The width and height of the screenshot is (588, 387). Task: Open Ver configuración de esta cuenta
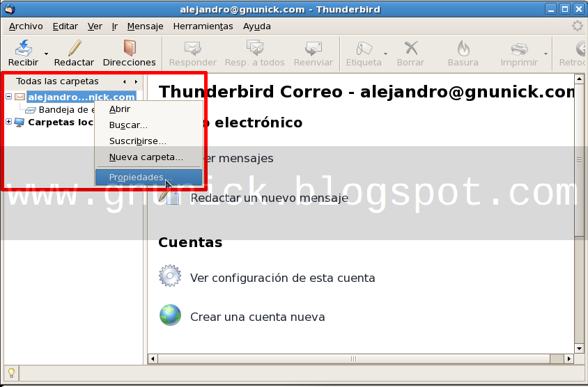(282, 278)
